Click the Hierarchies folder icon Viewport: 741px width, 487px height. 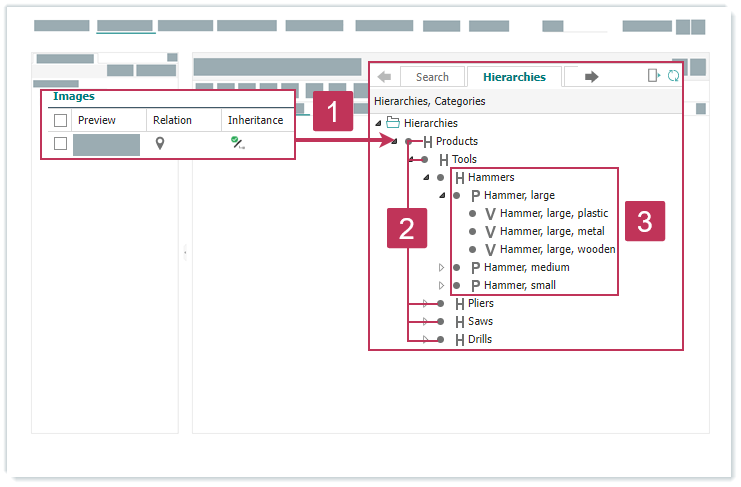click(393, 123)
